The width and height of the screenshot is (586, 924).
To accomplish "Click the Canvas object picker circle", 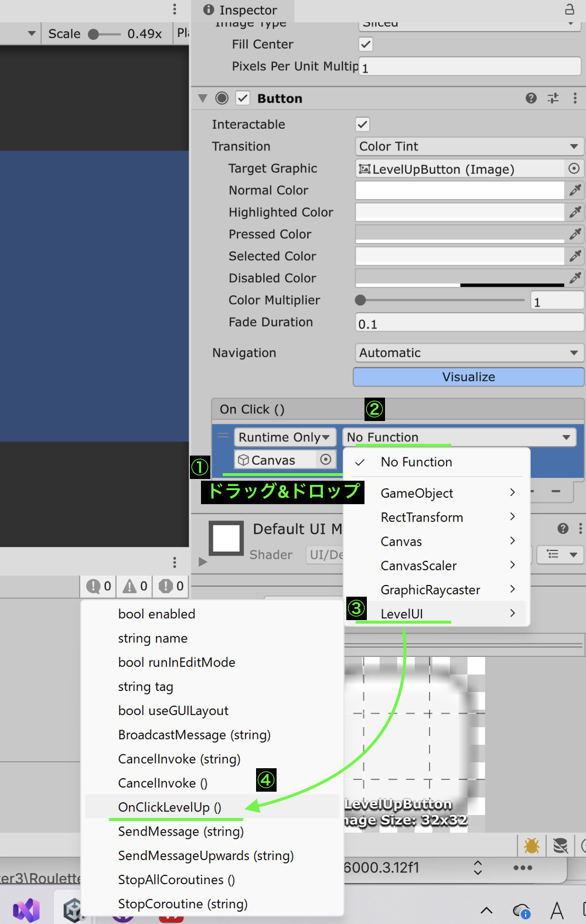I will (x=326, y=460).
